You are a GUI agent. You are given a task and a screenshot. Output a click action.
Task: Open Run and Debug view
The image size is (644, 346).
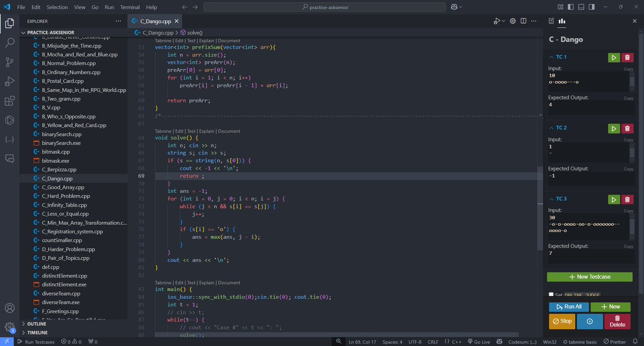[x=10, y=82]
